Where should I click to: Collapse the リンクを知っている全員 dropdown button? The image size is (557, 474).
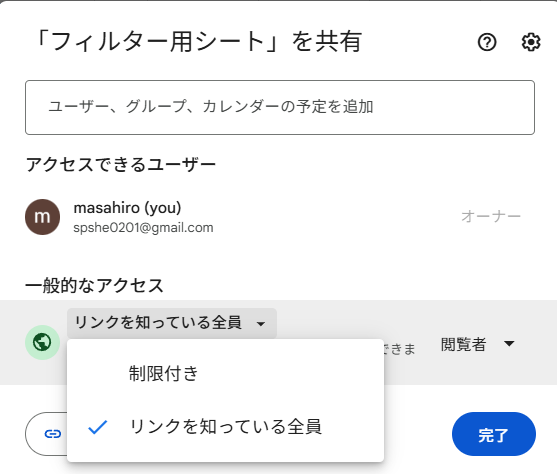click(x=172, y=323)
